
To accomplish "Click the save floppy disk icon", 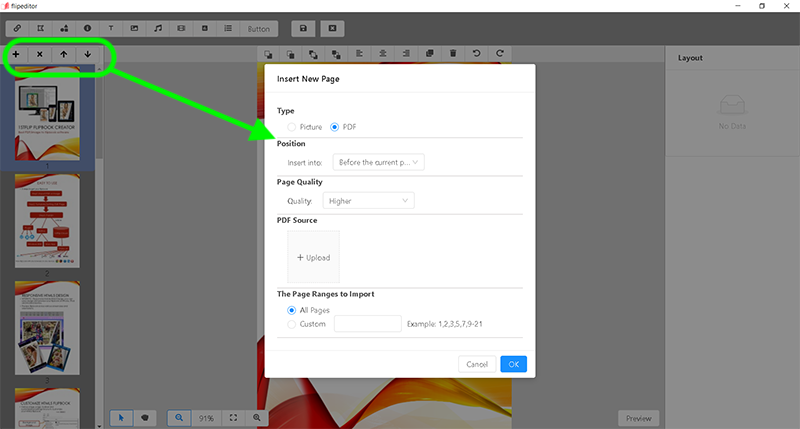I will [x=303, y=29].
